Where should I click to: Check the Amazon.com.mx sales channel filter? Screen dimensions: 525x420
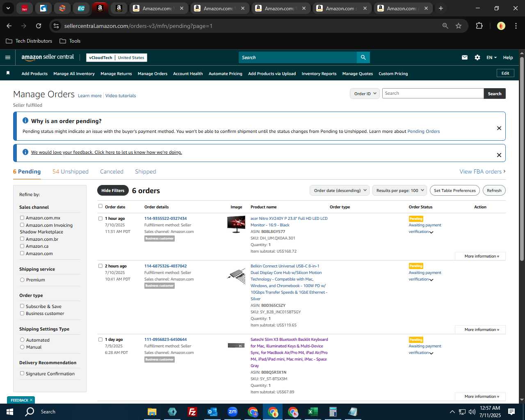[22, 218]
